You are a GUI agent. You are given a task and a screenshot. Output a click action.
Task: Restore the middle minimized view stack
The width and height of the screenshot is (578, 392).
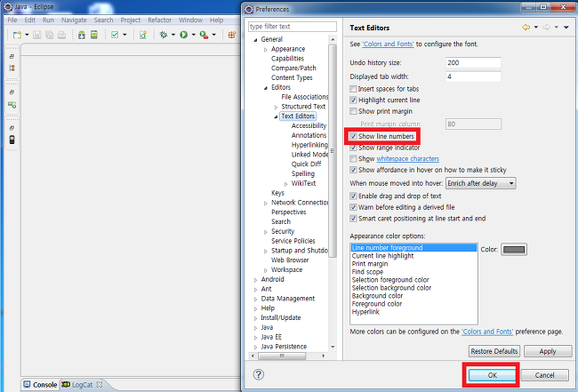(x=12, y=92)
